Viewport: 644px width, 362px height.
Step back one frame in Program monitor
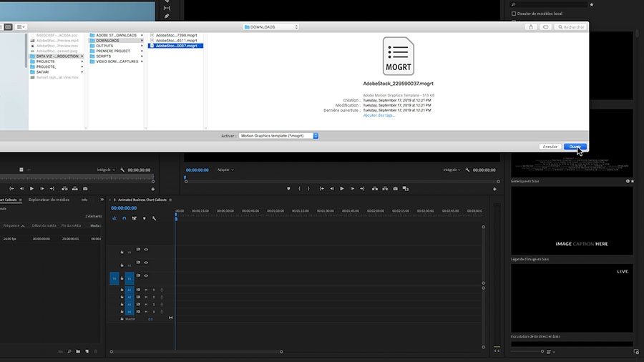(x=332, y=189)
